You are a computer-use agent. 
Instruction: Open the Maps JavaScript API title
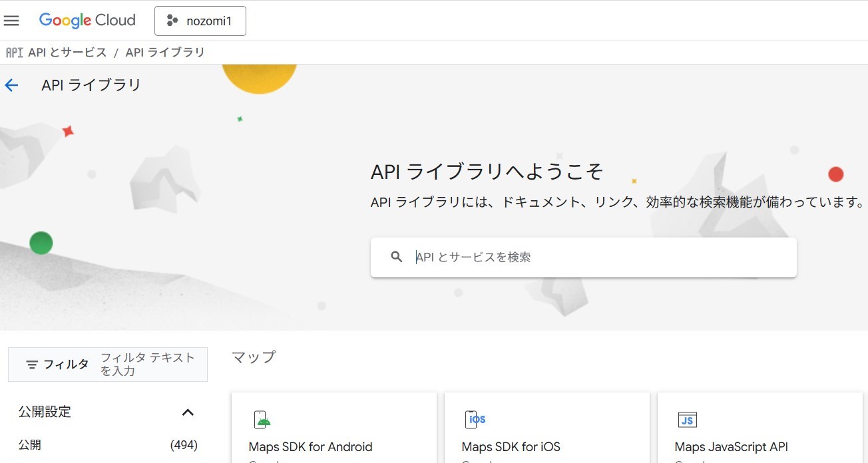(x=731, y=447)
